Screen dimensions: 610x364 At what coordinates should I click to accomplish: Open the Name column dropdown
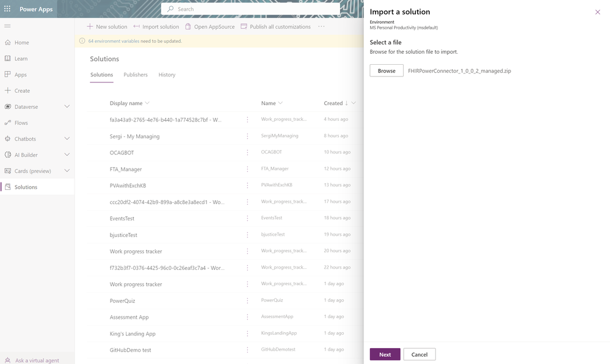280,103
